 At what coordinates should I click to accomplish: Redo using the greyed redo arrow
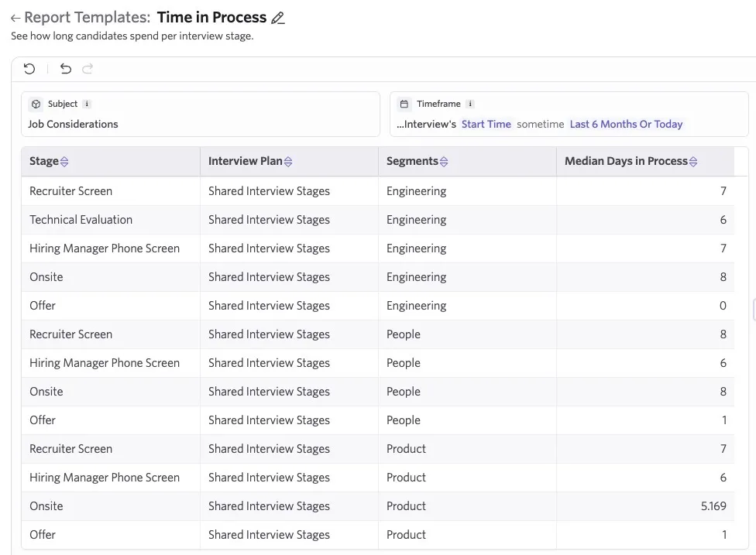88,69
